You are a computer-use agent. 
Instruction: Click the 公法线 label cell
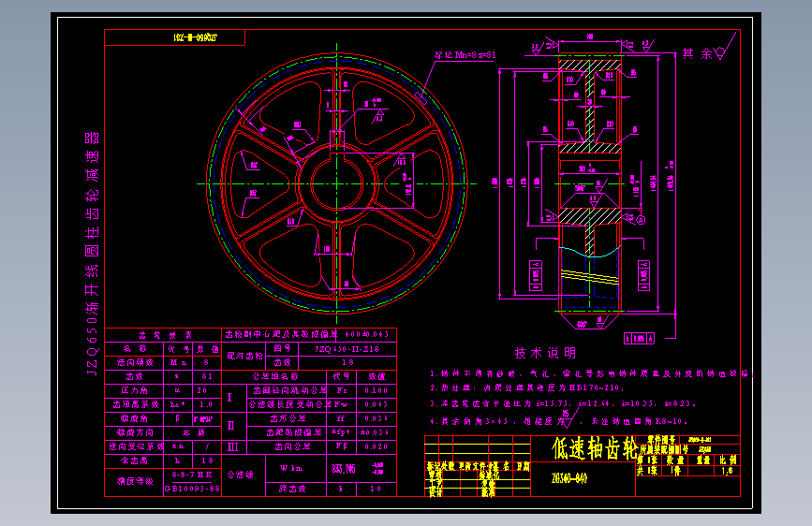pos(244,475)
